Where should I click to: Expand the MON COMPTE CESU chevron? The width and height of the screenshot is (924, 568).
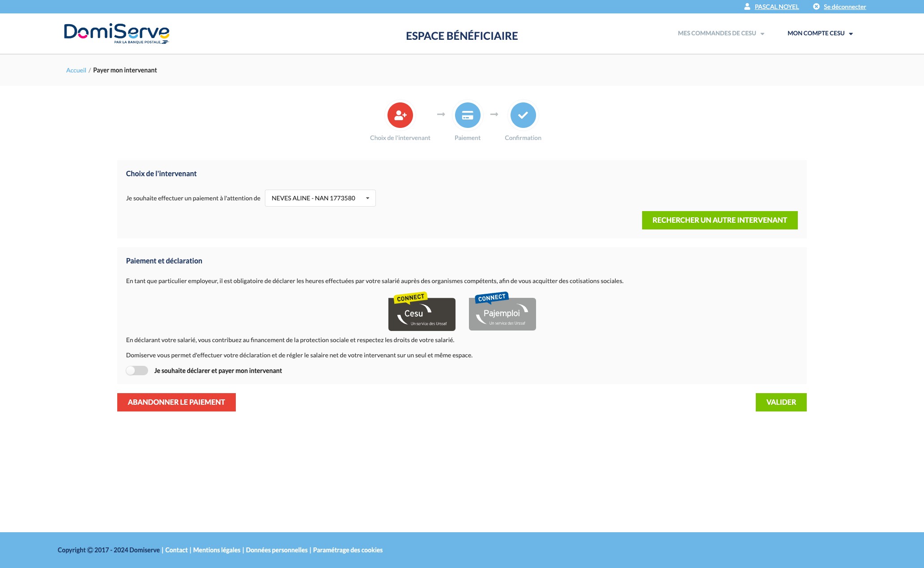click(851, 33)
